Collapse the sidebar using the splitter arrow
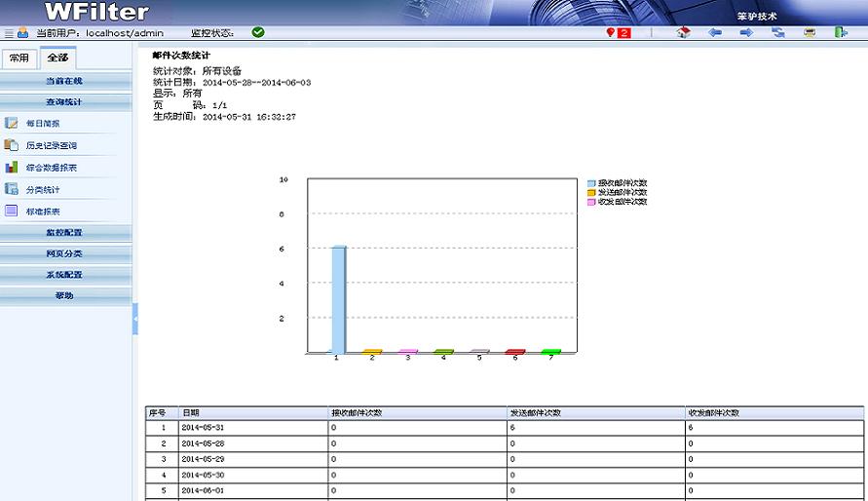Screen dimensions: 868x501 [x=135, y=319]
